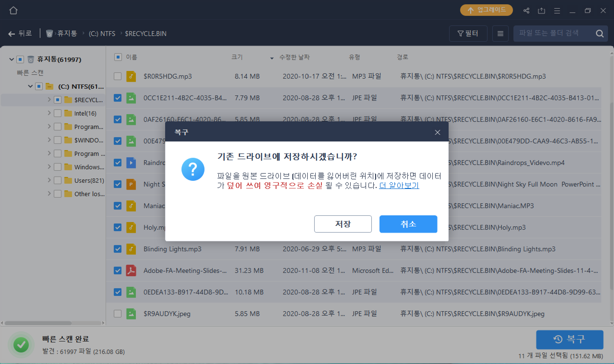Open the 더 알아보기 link
614x364 pixels.
point(399,185)
